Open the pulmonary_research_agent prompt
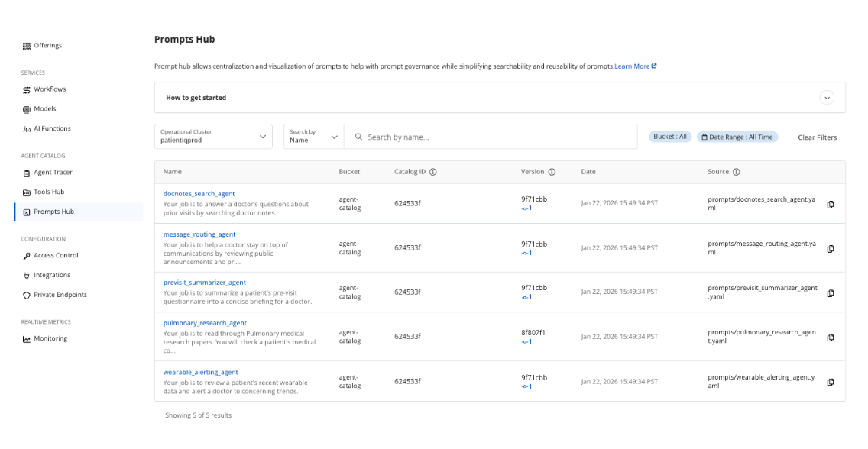Viewport: 868px width, 449px height. (205, 323)
